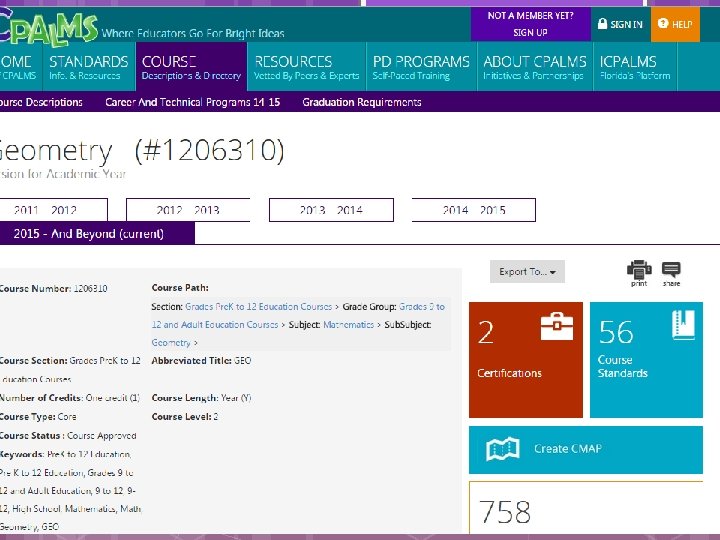Open the 56 Course Standards tile

point(646,360)
